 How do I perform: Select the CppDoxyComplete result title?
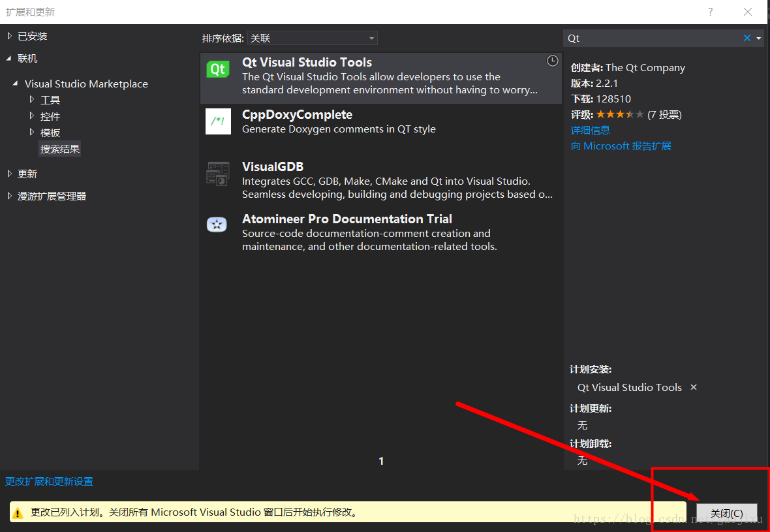[297, 115]
